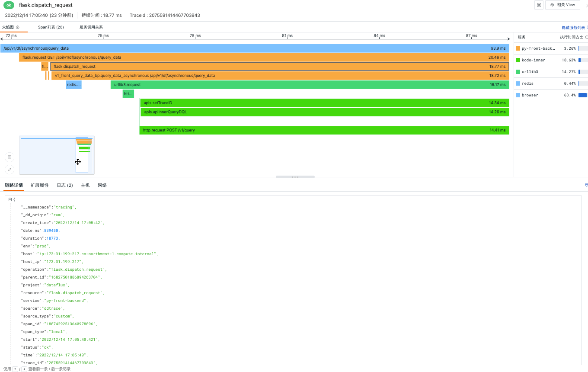Click the "py-front-backend" service JSON value
Viewport: 588px width, 372px height.
click(65, 301)
